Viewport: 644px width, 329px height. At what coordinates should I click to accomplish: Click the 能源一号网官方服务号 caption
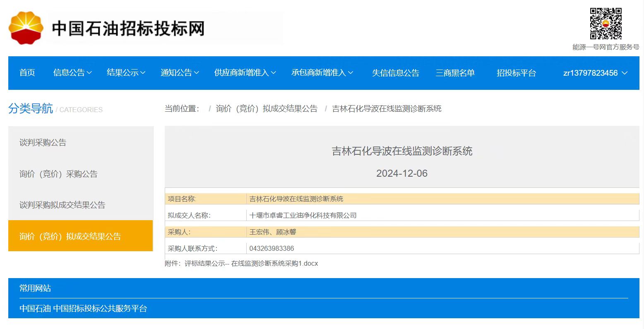click(606, 47)
